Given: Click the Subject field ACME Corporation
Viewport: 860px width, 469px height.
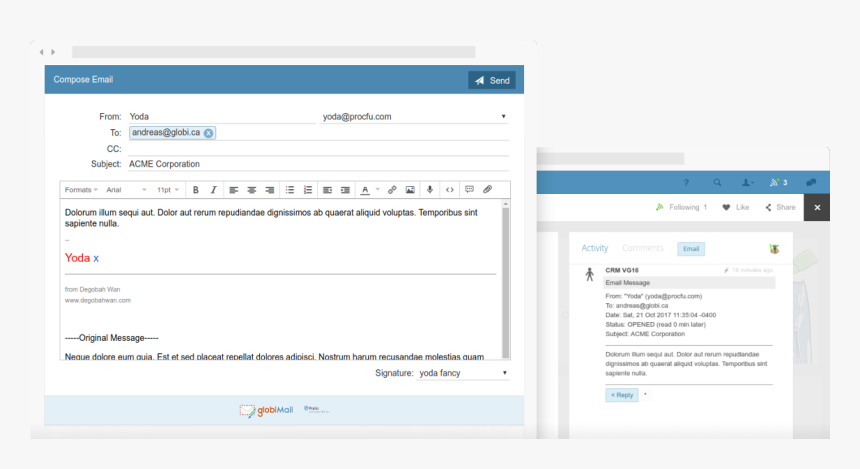Looking at the screenshot, I should [318, 164].
